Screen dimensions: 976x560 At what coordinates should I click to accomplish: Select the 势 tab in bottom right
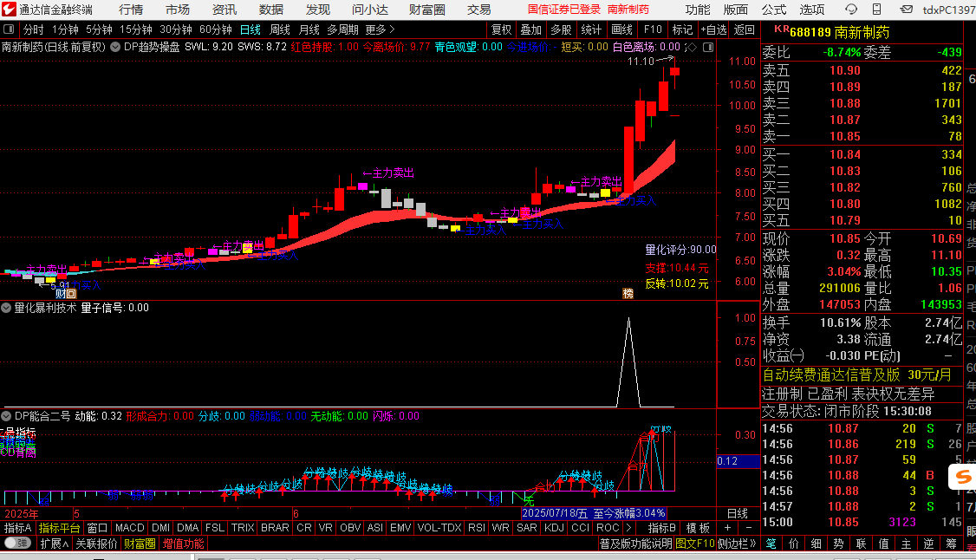[838, 544]
